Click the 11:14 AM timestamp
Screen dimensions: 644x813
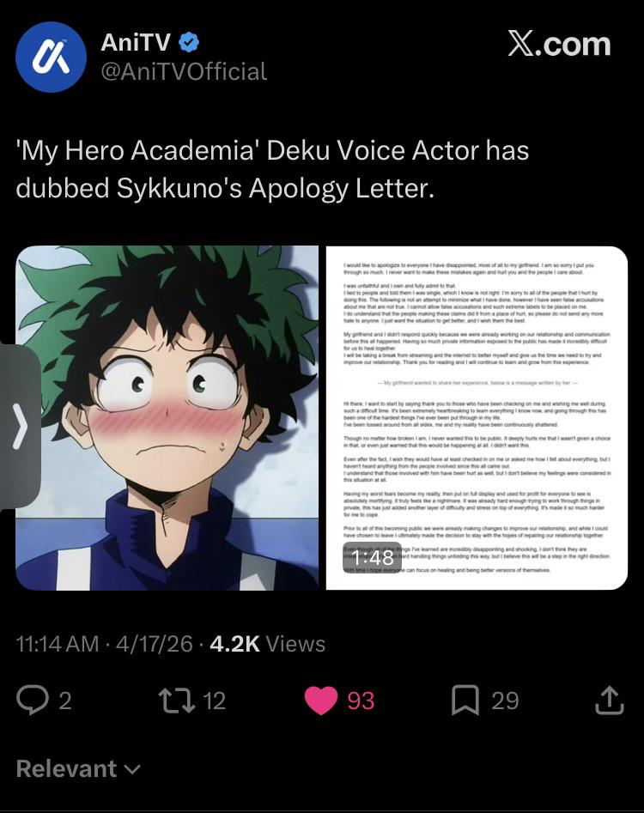[x=57, y=644]
